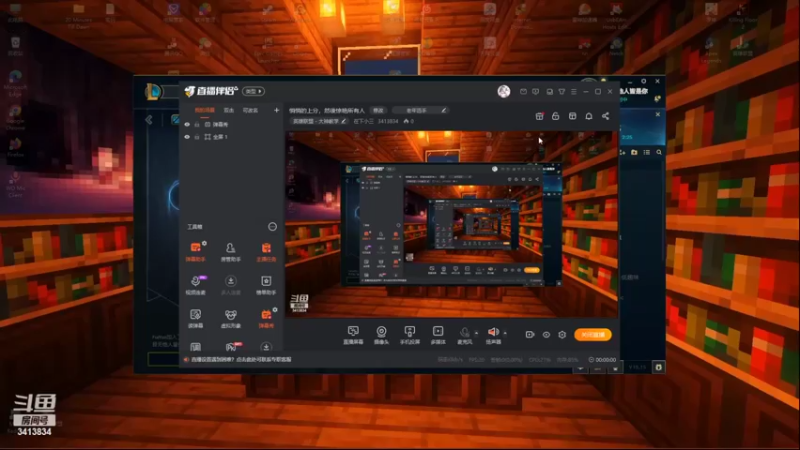Open Google Chrome desktop shortcut
This screenshot has width=800, height=450.
[15, 118]
